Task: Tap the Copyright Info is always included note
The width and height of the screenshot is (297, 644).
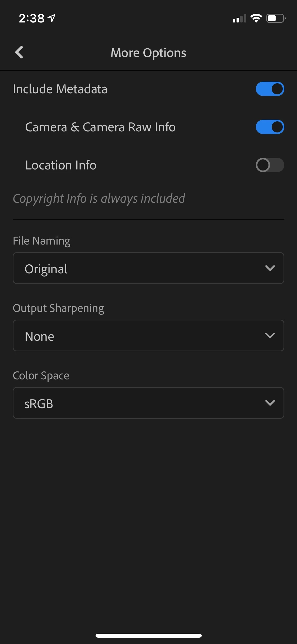Action: (x=99, y=199)
